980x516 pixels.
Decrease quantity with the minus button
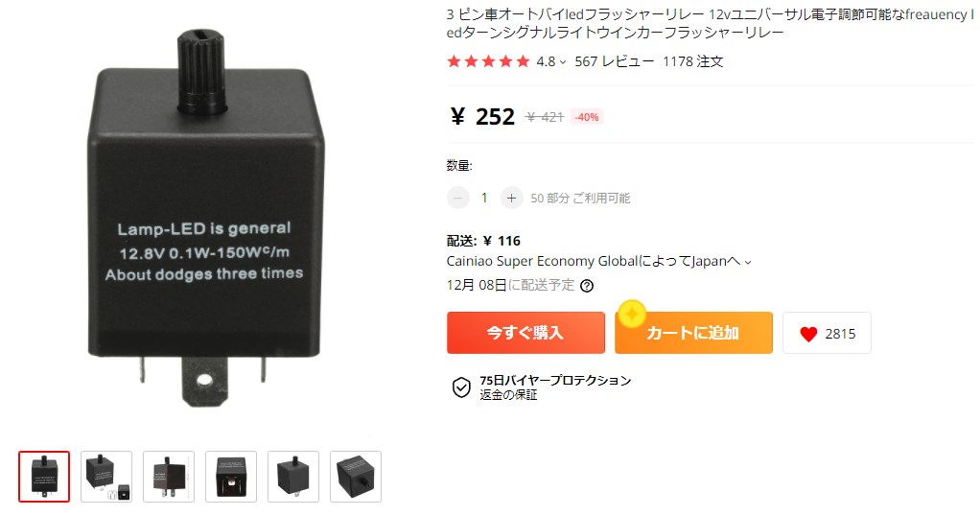click(457, 199)
